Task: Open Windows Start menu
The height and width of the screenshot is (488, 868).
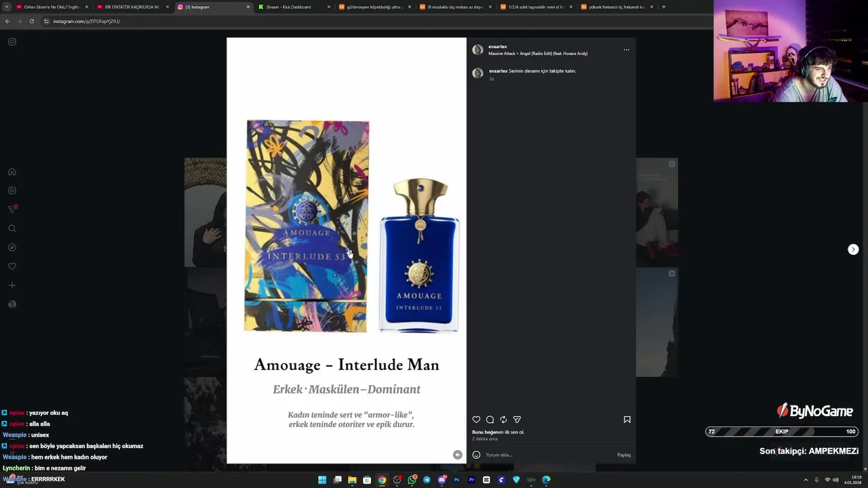Action: 322,480
